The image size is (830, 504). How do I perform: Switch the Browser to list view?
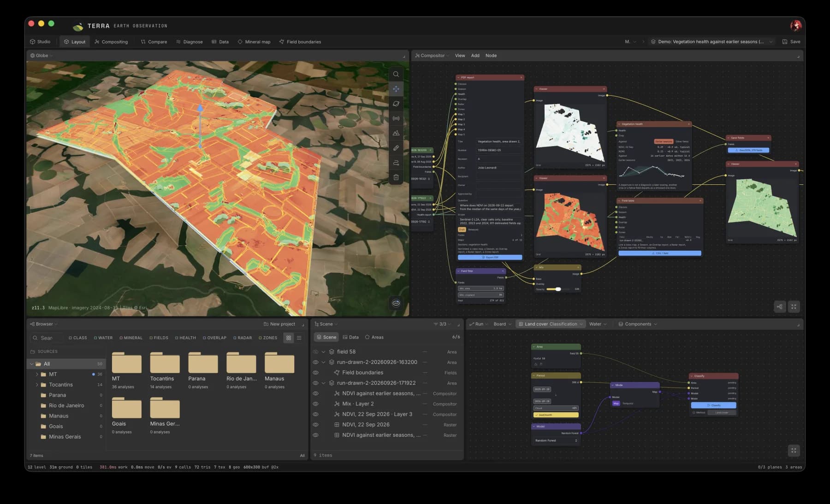[299, 338]
